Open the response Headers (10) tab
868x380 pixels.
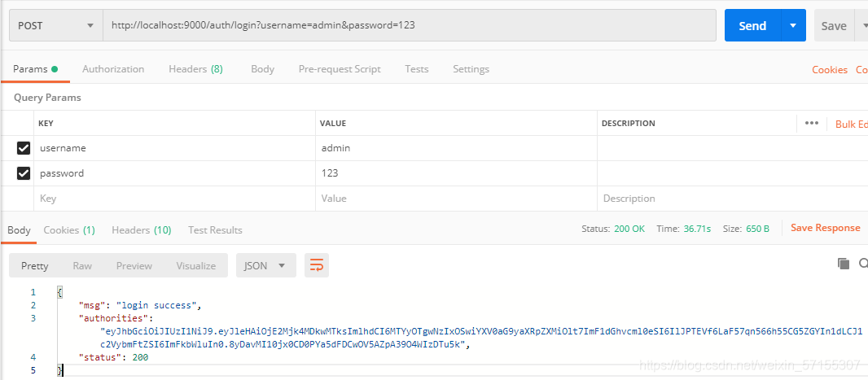tap(141, 230)
